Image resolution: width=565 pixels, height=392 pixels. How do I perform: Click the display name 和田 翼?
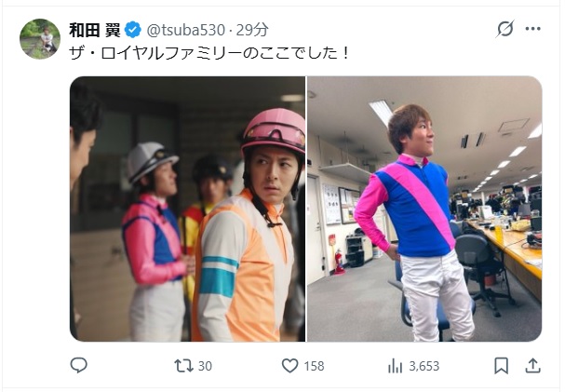click(x=95, y=30)
